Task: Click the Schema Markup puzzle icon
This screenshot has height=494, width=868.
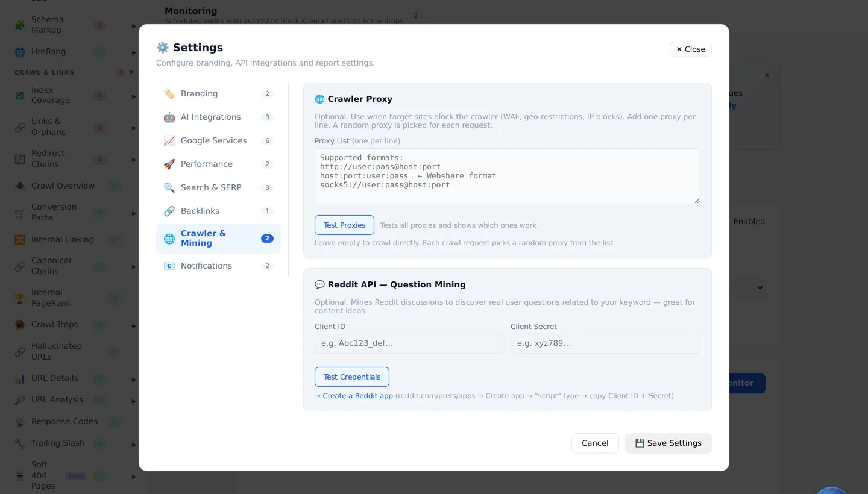Action: click(20, 25)
